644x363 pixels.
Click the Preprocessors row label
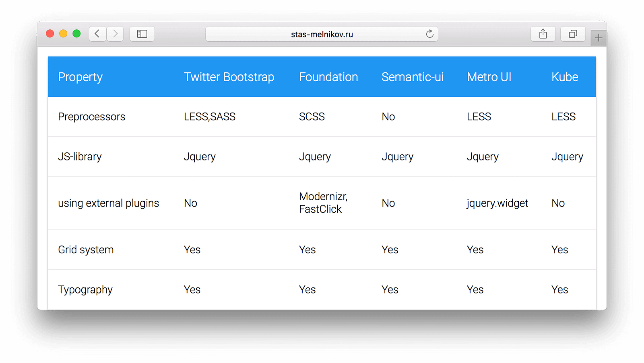(x=92, y=117)
